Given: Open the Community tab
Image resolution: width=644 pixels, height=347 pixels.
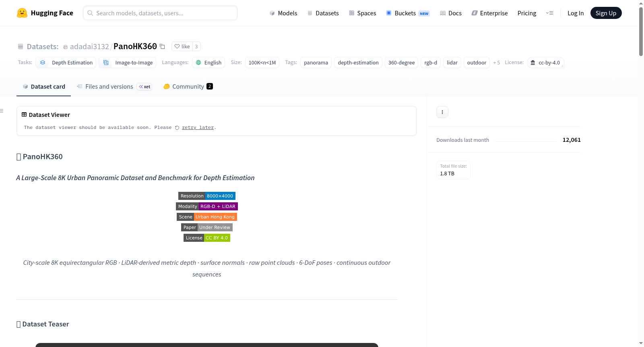Looking at the screenshot, I should [188, 87].
